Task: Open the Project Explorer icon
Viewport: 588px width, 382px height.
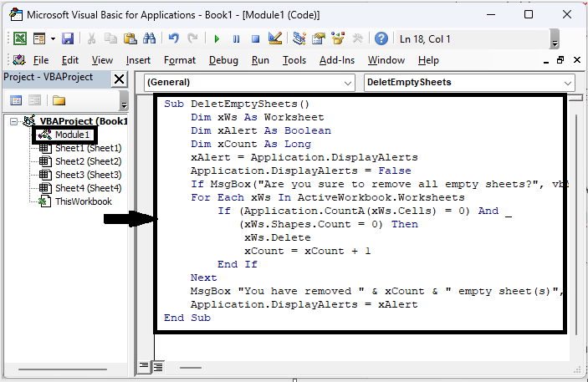Action: [x=299, y=38]
